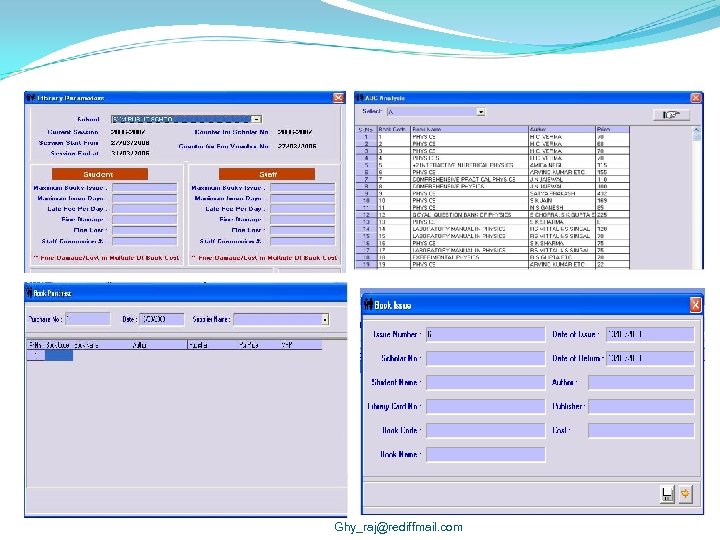Click the Library Card No field
Viewport: 720px width, 540px height.
pos(485,406)
